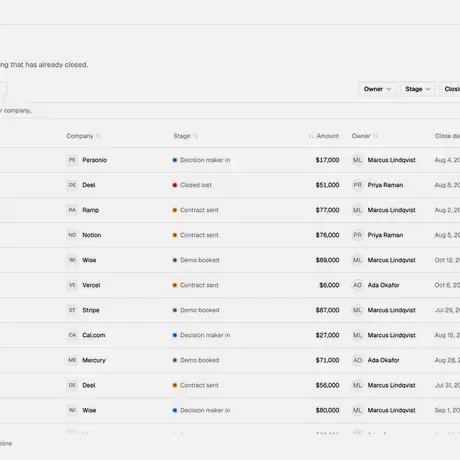Image resolution: width=460 pixels, height=460 pixels.
Task: Select the $89,000 amount in Wise row
Action: tap(327, 260)
